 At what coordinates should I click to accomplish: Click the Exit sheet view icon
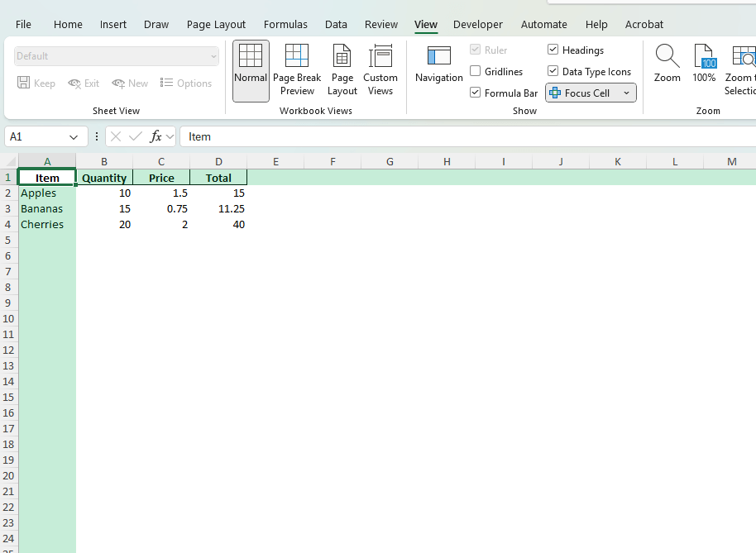click(74, 83)
